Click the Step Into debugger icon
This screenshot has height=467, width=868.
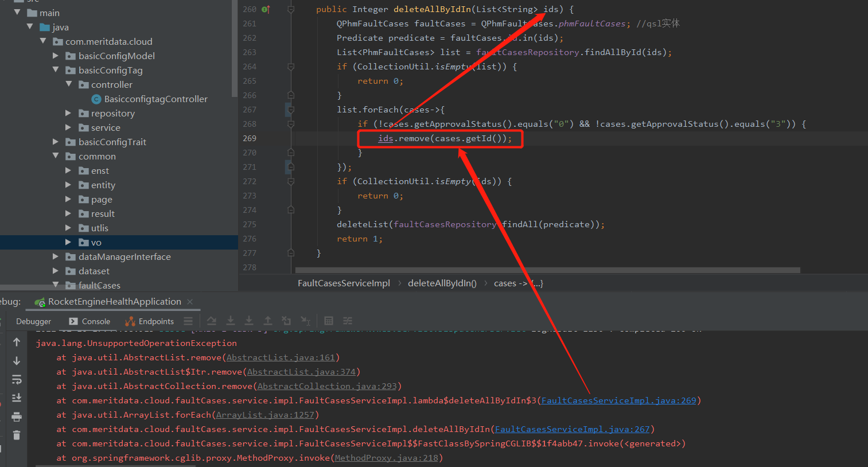[x=231, y=321]
